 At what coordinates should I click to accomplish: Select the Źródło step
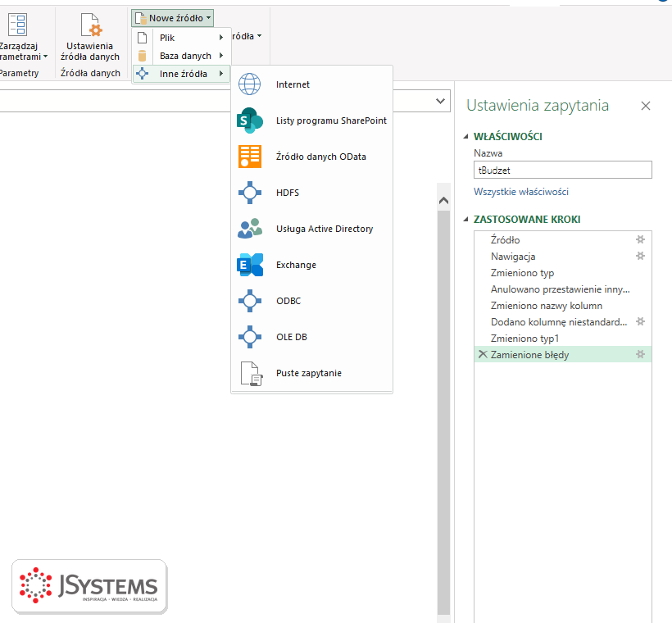(x=563, y=239)
